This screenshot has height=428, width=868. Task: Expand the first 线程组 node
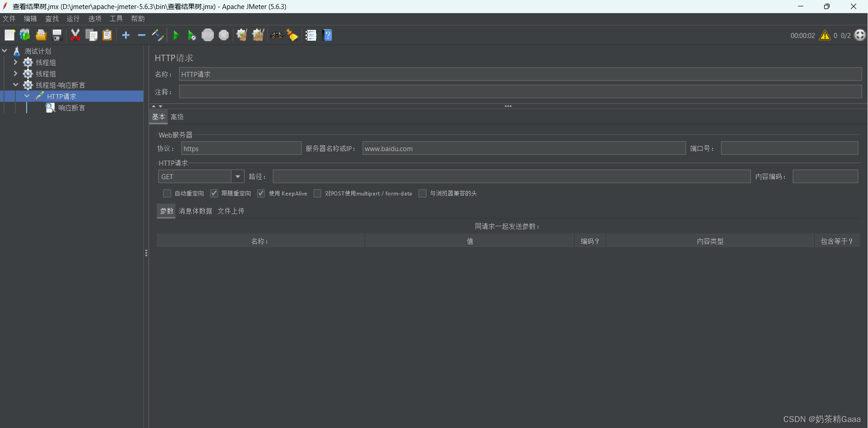(15, 62)
